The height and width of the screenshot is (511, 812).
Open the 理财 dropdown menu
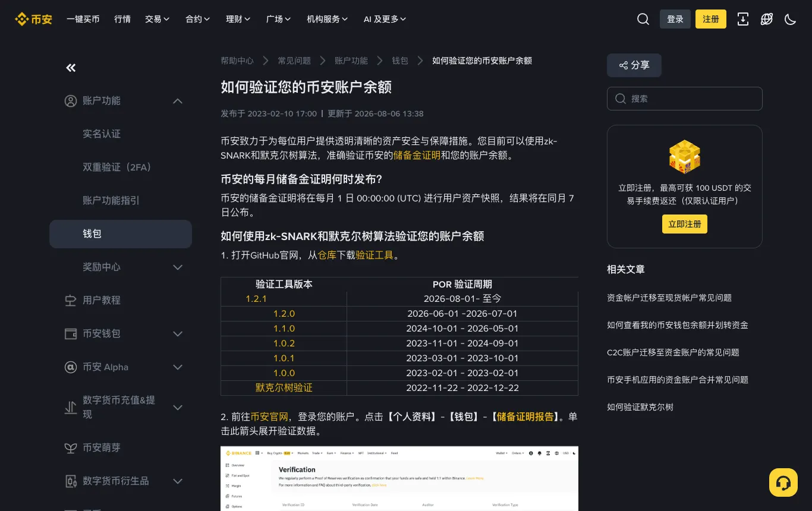238,19
